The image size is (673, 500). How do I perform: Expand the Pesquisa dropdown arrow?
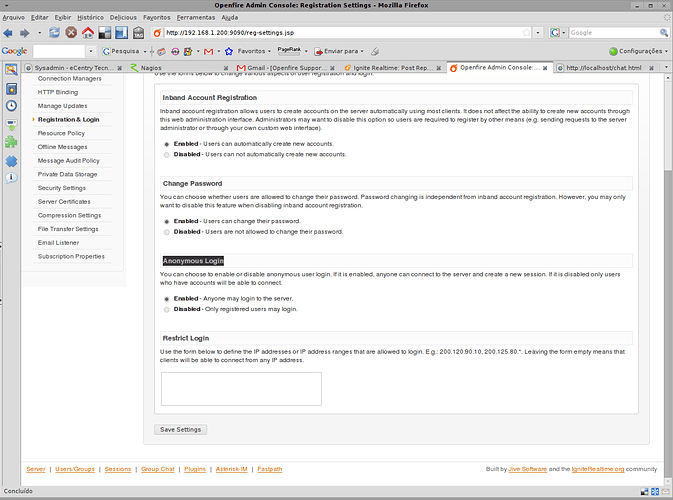[145, 52]
